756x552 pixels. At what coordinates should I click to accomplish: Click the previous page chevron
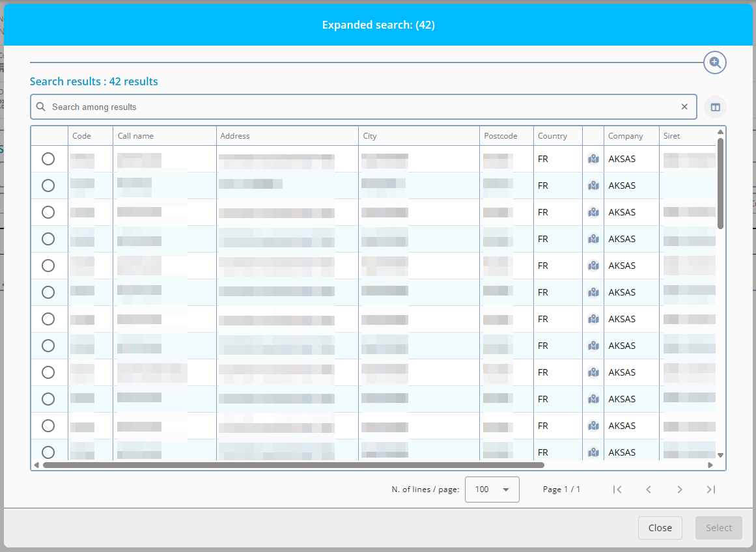coord(649,490)
